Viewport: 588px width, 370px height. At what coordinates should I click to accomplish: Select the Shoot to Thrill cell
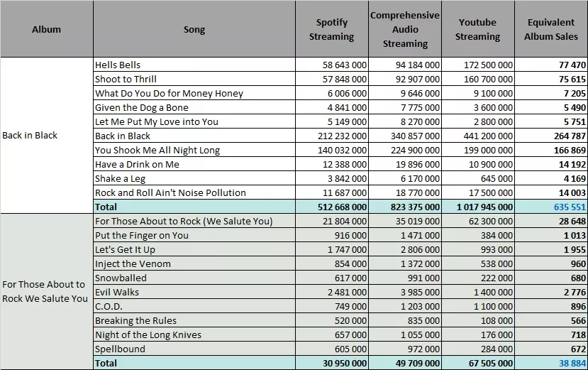coord(194,80)
